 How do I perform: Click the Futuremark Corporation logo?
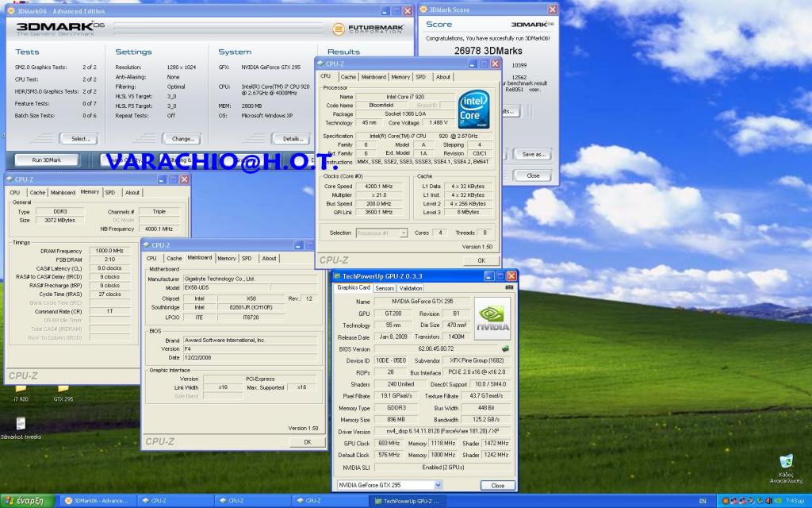(x=368, y=29)
